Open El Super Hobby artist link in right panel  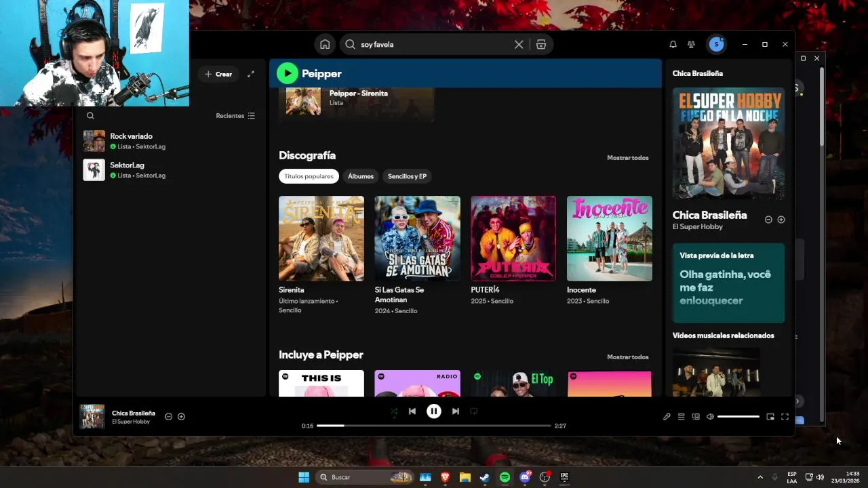(697, 227)
